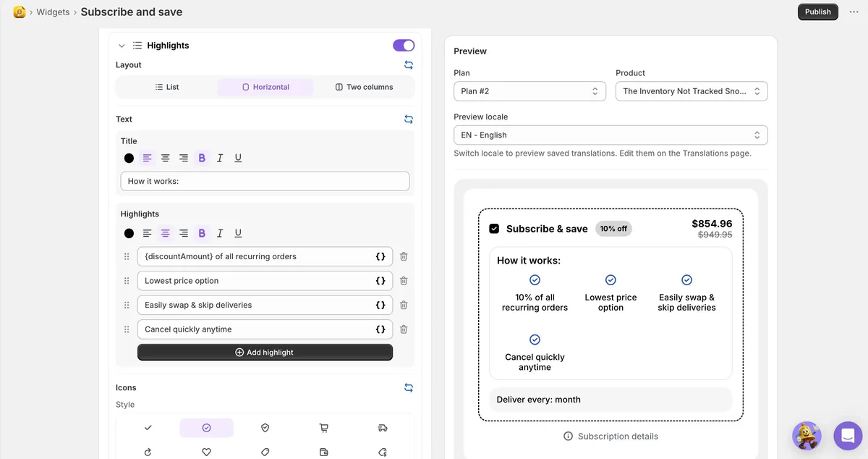Click the 'How it works:' title field

coord(265,181)
